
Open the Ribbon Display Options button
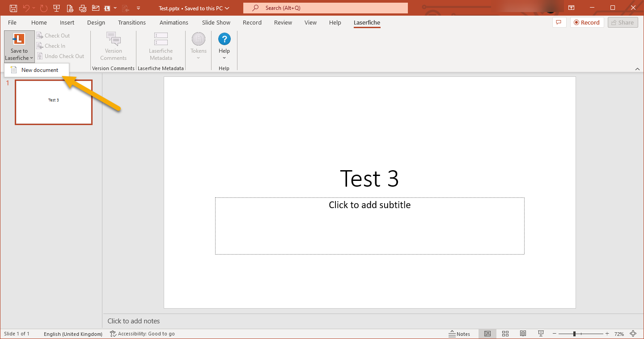[x=571, y=8]
